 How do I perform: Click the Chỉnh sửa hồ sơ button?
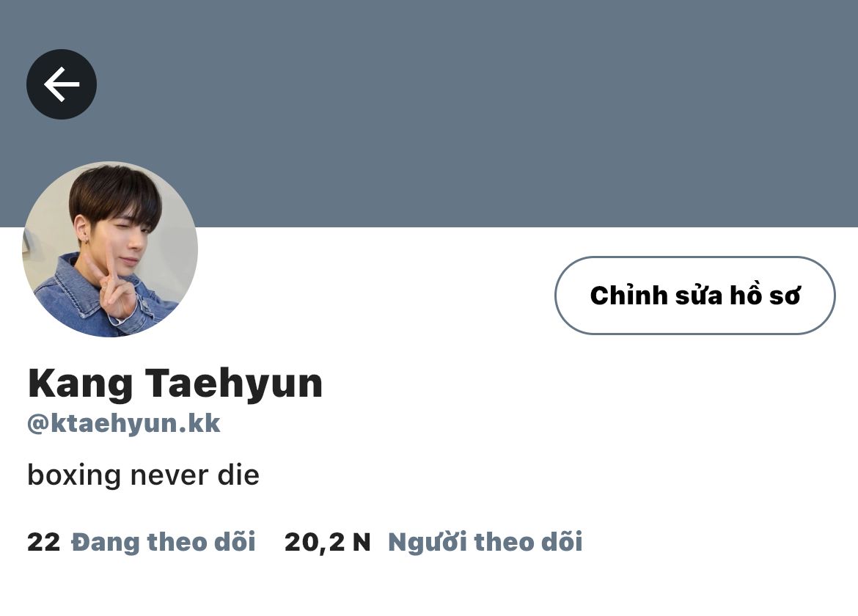coord(695,296)
